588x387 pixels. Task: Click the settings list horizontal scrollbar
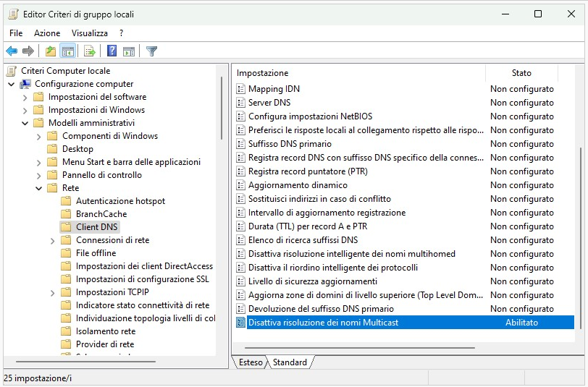tap(360, 348)
